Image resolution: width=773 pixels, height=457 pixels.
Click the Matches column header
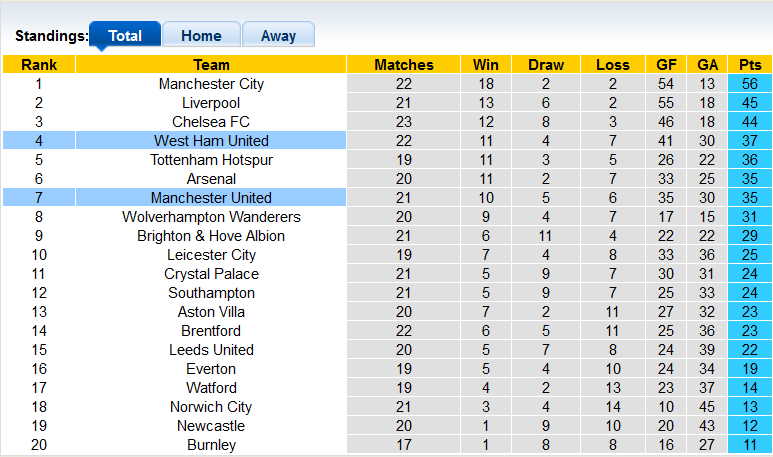(x=404, y=65)
